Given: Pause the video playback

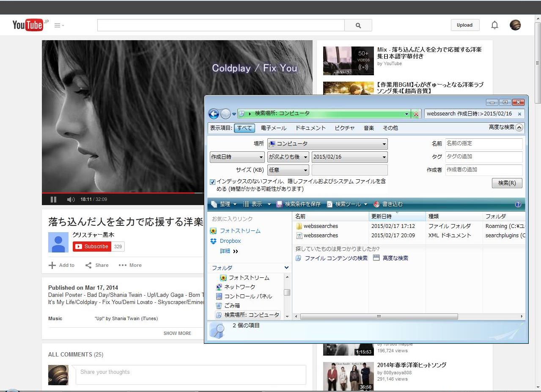Looking at the screenshot, I should (x=54, y=200).
